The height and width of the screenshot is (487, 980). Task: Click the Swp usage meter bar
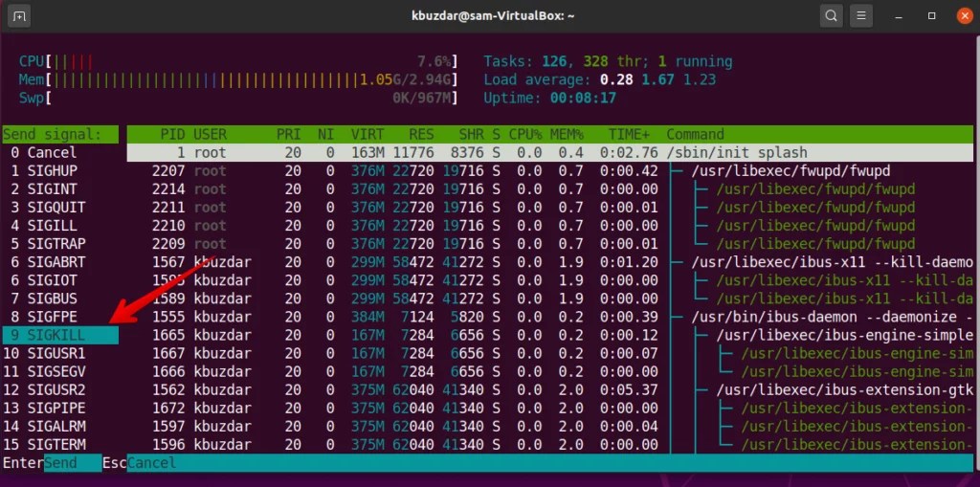[x=238, y=98]
